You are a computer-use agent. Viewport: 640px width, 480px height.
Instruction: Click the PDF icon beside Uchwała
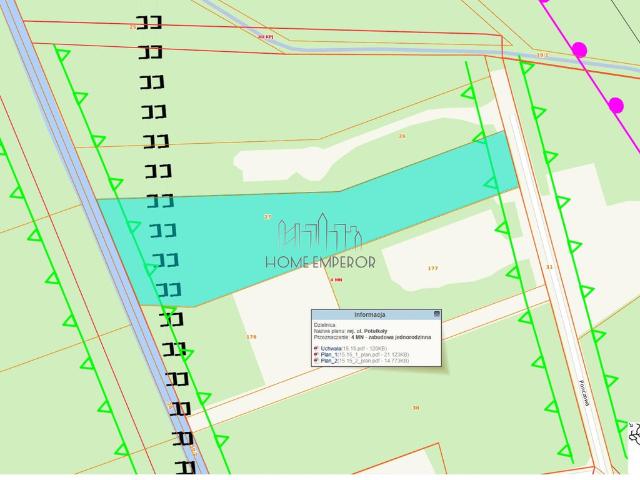316,349
